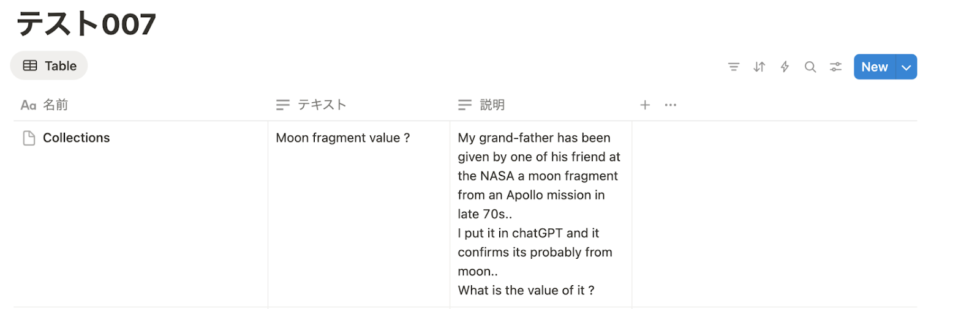Image resolution: width=980 pixels, height=309 pixels.
Task: Click the sort arrows icon
Action: [759, 67]
